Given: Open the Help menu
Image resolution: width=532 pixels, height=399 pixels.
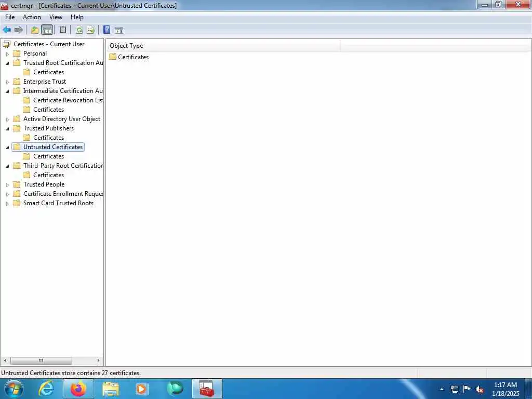Looking at the screenshot, I should tap(77, 17).
